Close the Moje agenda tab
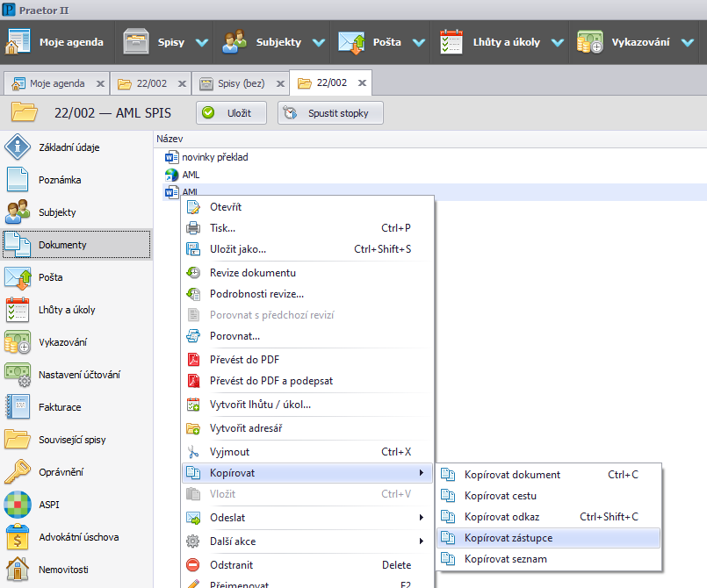This screenshot has height=588, width=707. 100,84
